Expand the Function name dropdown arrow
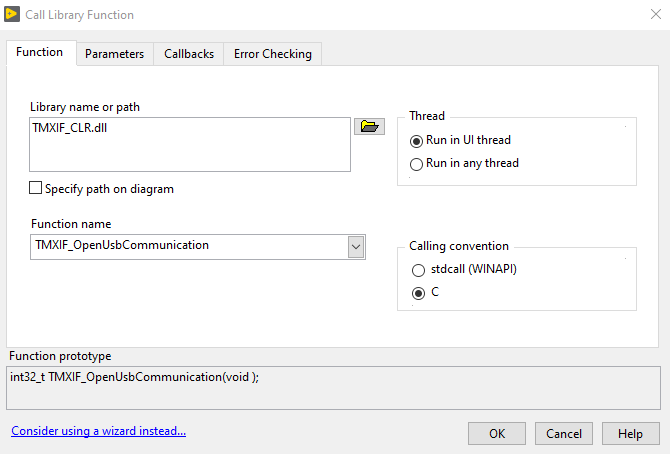 [356, 246]
